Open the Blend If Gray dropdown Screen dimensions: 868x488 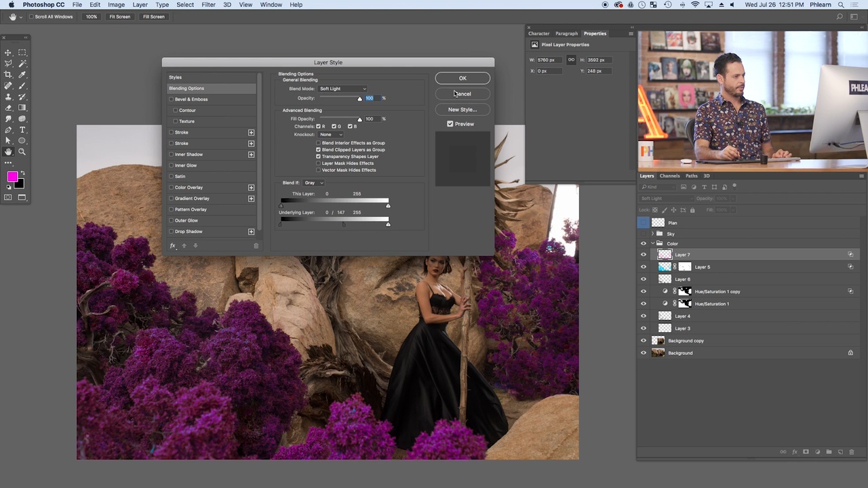pyautogui.click(x=313, y=182)
